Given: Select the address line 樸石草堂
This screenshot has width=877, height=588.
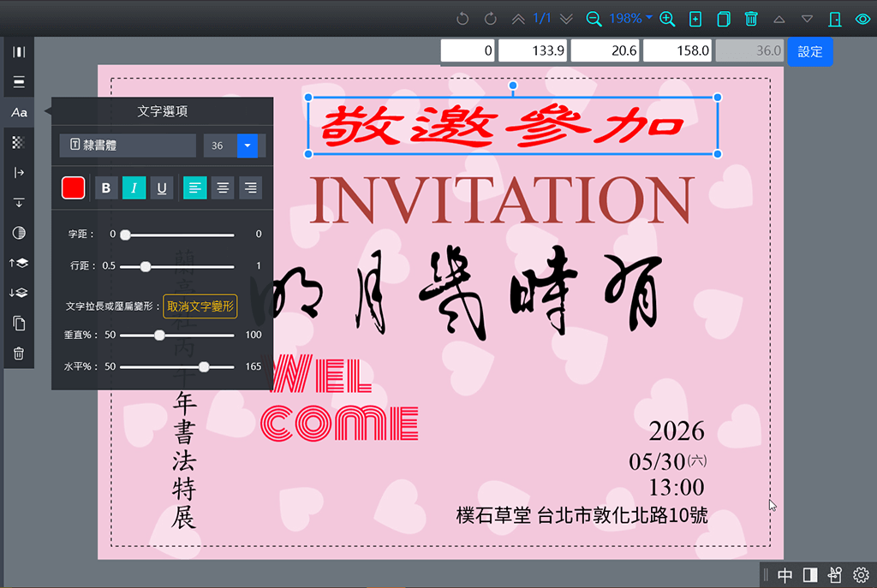Looking at the screenshot, I should pos(582,515).
